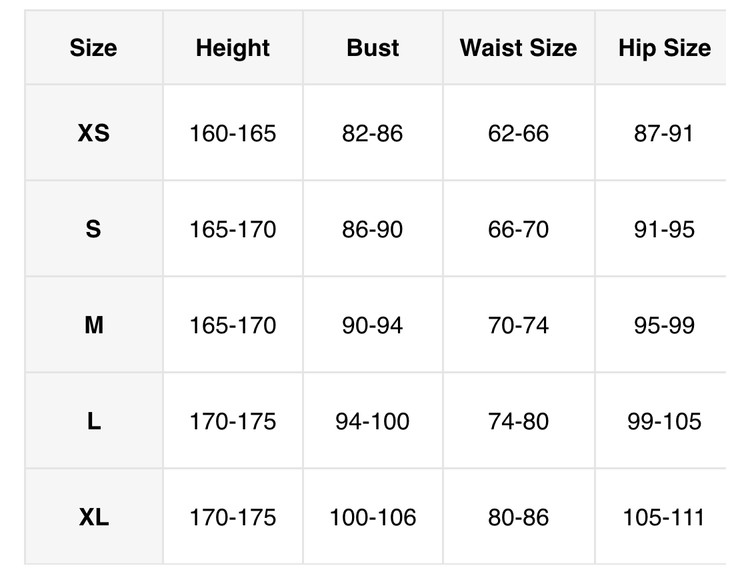
Task: Select the L size row label
Action: 93,421
